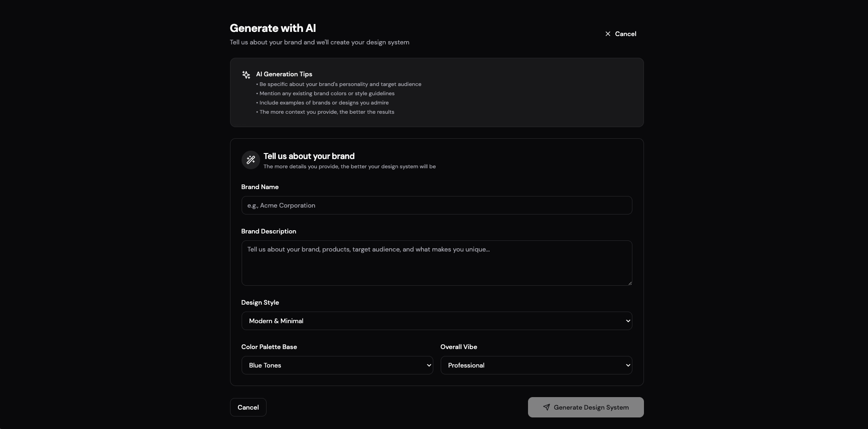Click the Tell us about your brand header
The height and width of the screenshot is (429, 868).
(309, 156)
